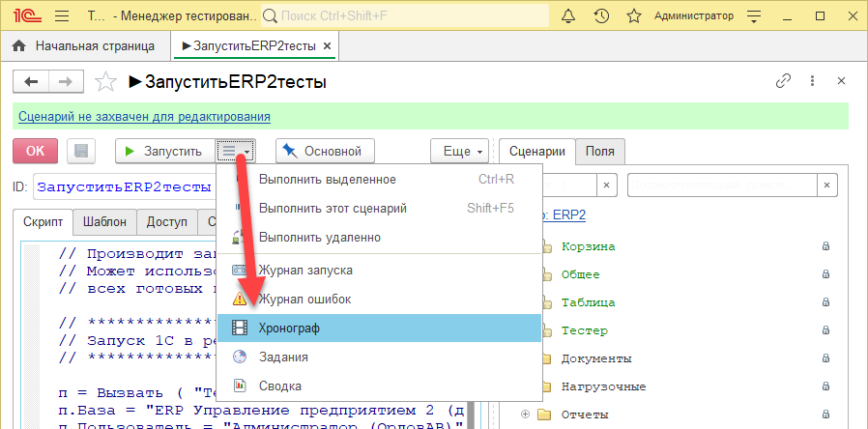Click the global search field
868x429 pixels.
pos(405,16)
